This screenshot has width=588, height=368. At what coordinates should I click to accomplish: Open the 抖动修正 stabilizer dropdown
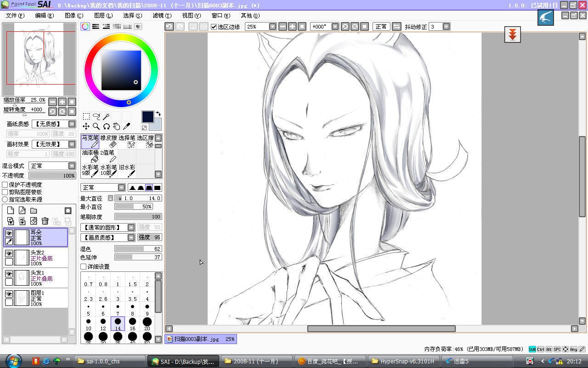click(446, 27)
